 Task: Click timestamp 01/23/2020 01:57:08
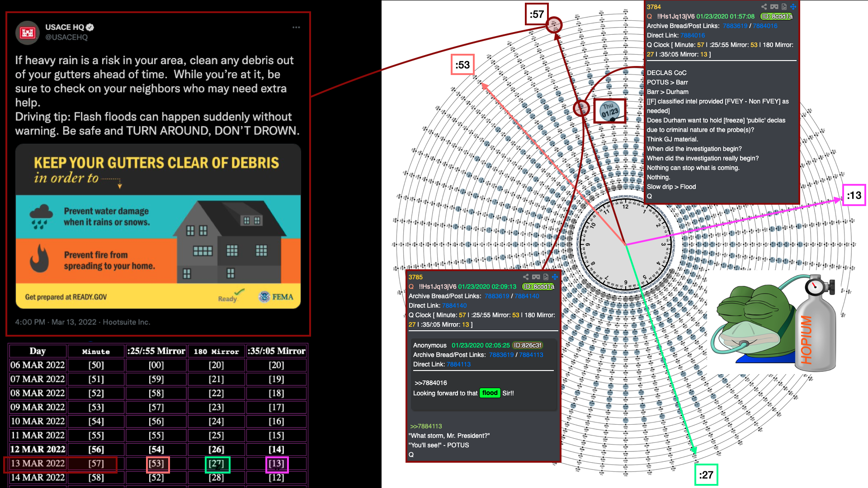click(x=725, y=16)
